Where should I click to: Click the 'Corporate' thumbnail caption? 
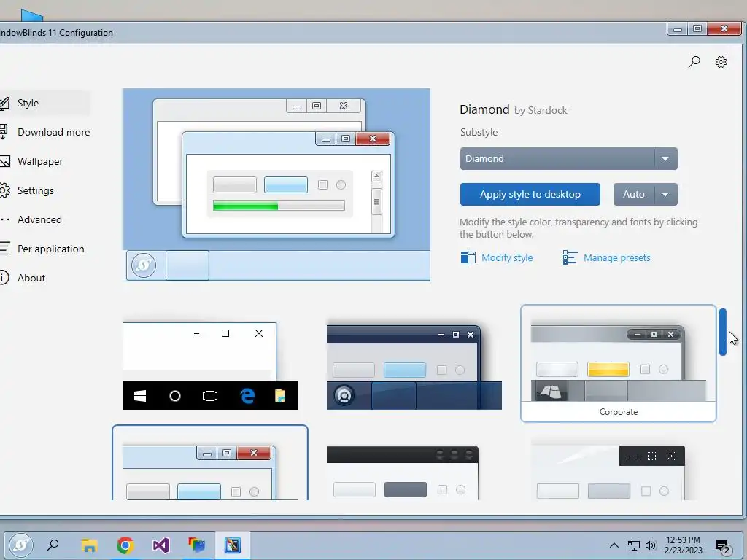pyautogui.click(x=619, y=412)
